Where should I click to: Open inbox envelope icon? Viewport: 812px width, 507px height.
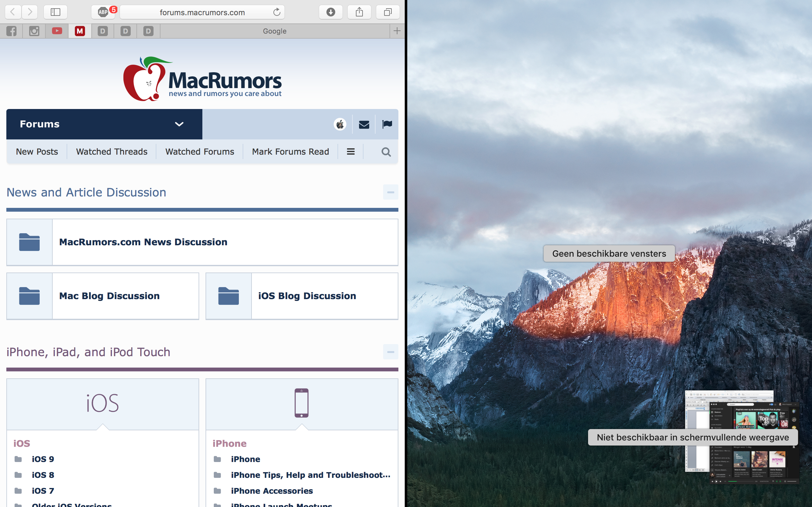364,125
